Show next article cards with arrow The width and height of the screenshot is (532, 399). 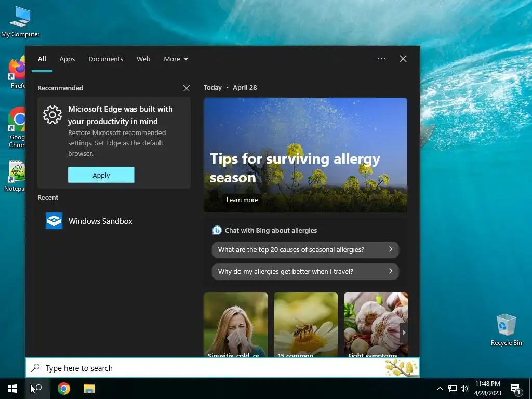(404, 332)
